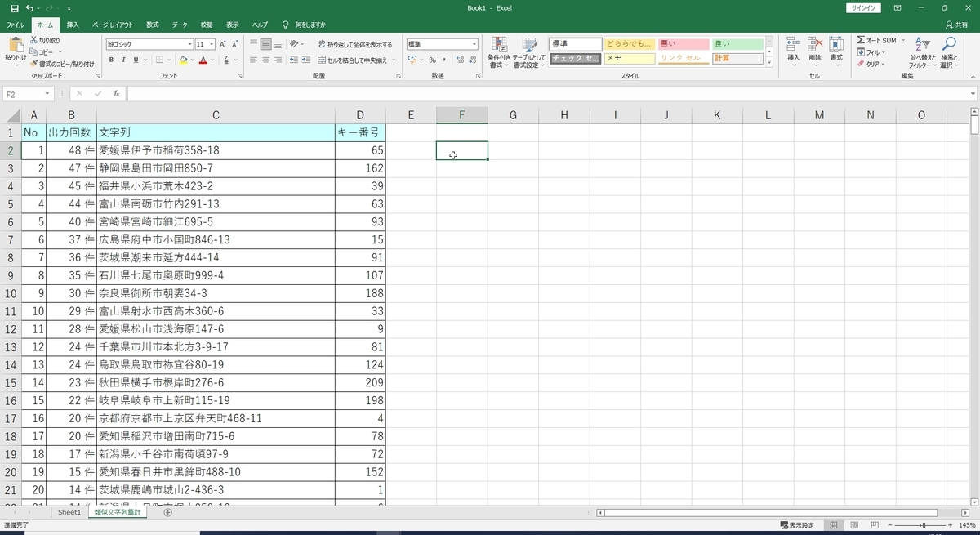The height and width of the screenshot is (535, 980).
Task: Open the データ ribbon tab
Action: (180, 25)
